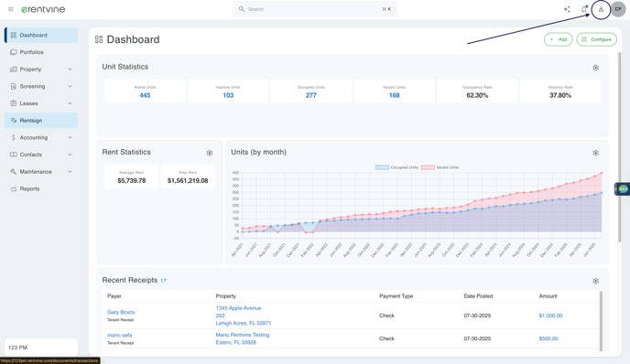This screenshot has height=364, width=630.
Task: Click the Configure button
Action: click(x=597, y=39)
